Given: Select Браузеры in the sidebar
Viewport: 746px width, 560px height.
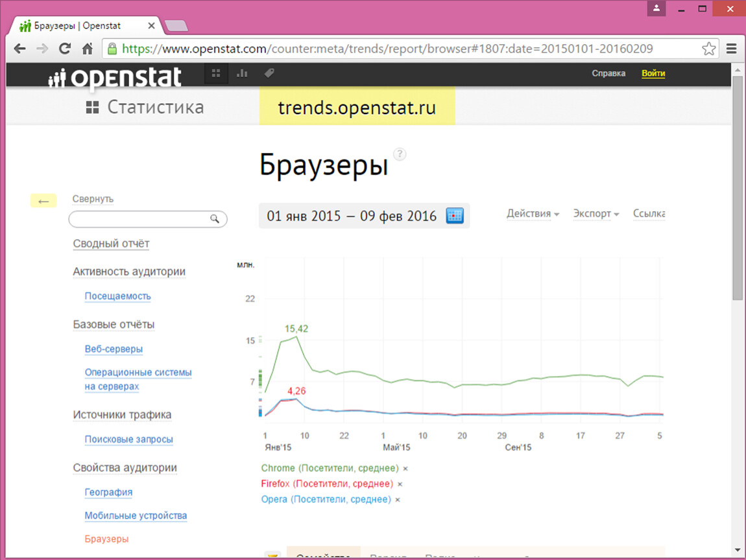Looking at the screenshot, I should pos(106,539).
